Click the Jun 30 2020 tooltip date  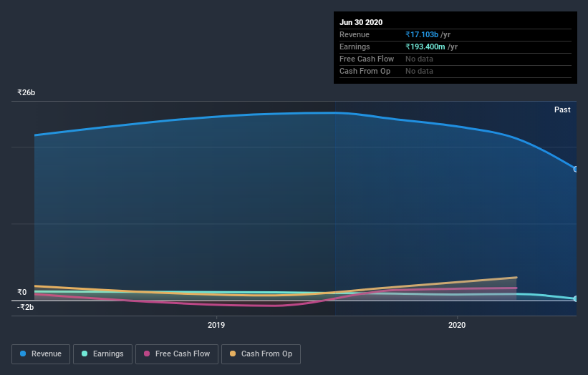point(361,22)
